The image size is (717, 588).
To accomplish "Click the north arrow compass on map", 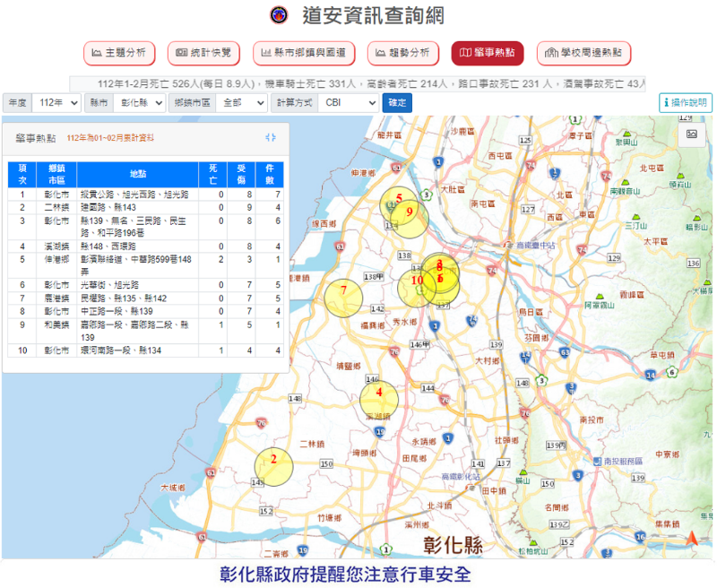I will pyautogui.click(x=691, y=539).
